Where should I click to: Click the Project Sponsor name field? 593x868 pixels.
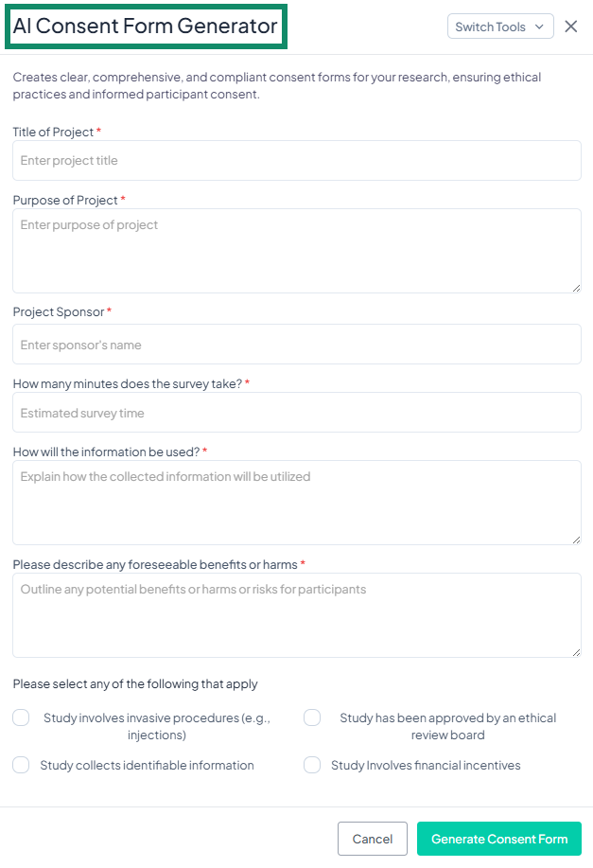point(296,344)
